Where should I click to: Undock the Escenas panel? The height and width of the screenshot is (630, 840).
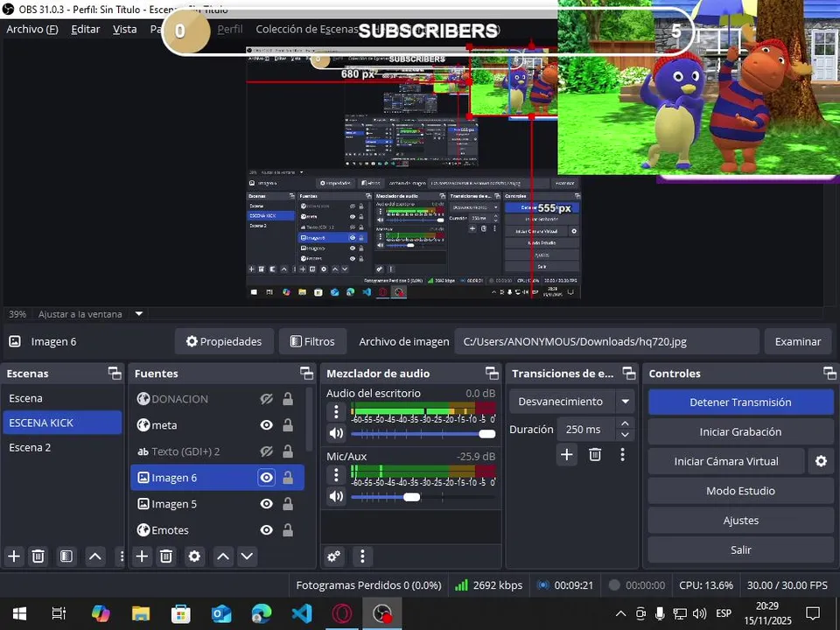click(x=115, y=374)
